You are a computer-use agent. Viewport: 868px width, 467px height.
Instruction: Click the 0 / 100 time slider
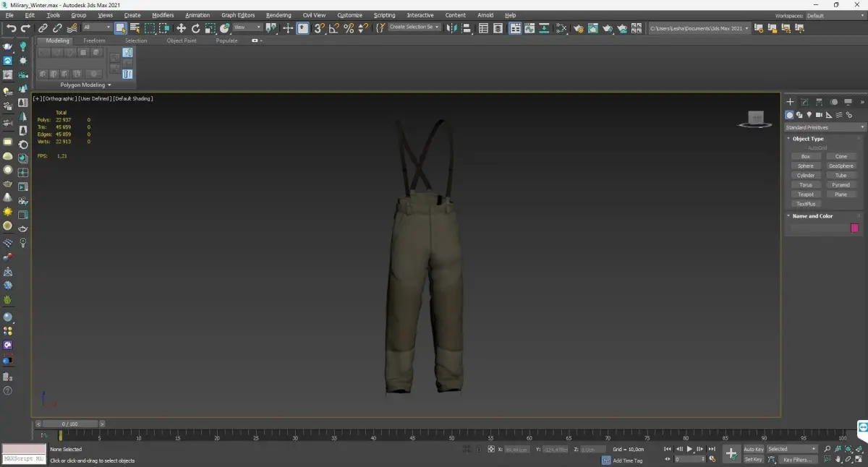[x=70, y=424]
